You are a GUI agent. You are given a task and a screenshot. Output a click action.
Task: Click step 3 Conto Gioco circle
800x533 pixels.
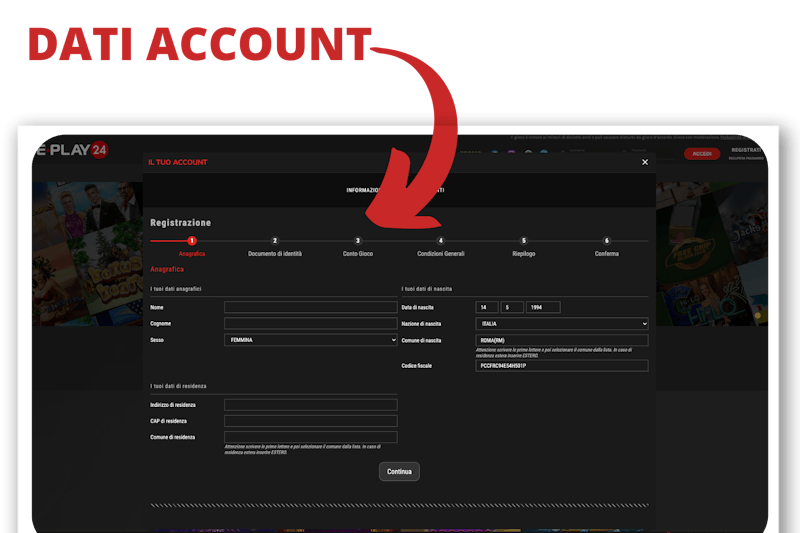coord(358,241)
